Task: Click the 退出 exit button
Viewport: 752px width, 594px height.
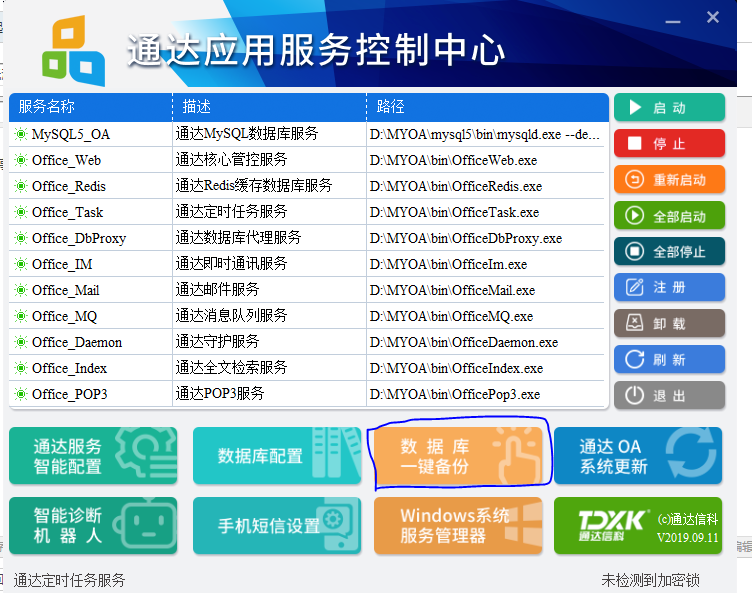Action: [x=669, y=396]
